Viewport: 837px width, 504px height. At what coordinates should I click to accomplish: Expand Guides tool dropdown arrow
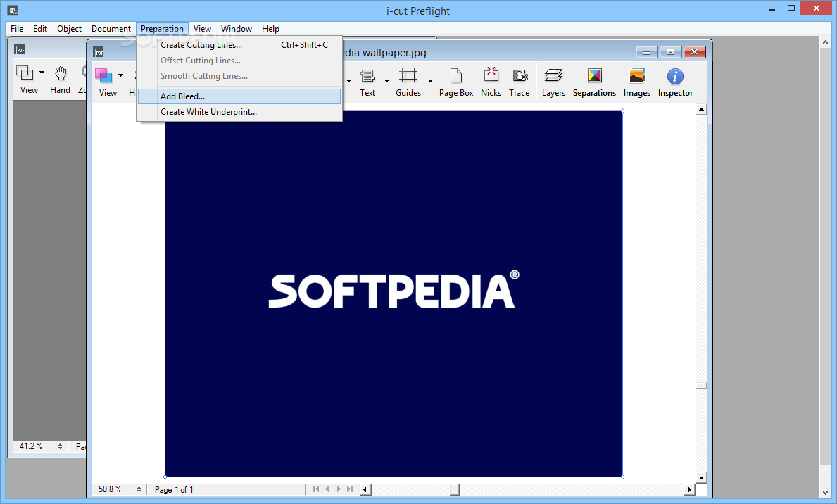[430, 81]
